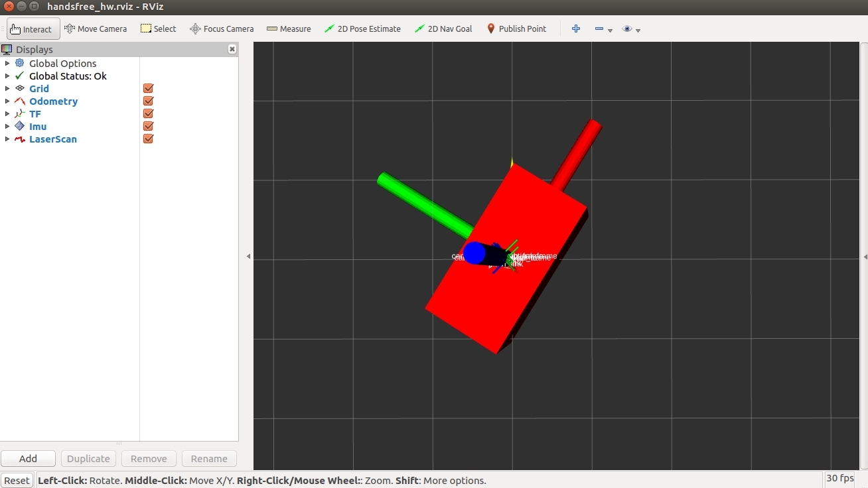Expand the LaserScan display properties
Viewport: 868px width, 488px height.
coord(7,139)
